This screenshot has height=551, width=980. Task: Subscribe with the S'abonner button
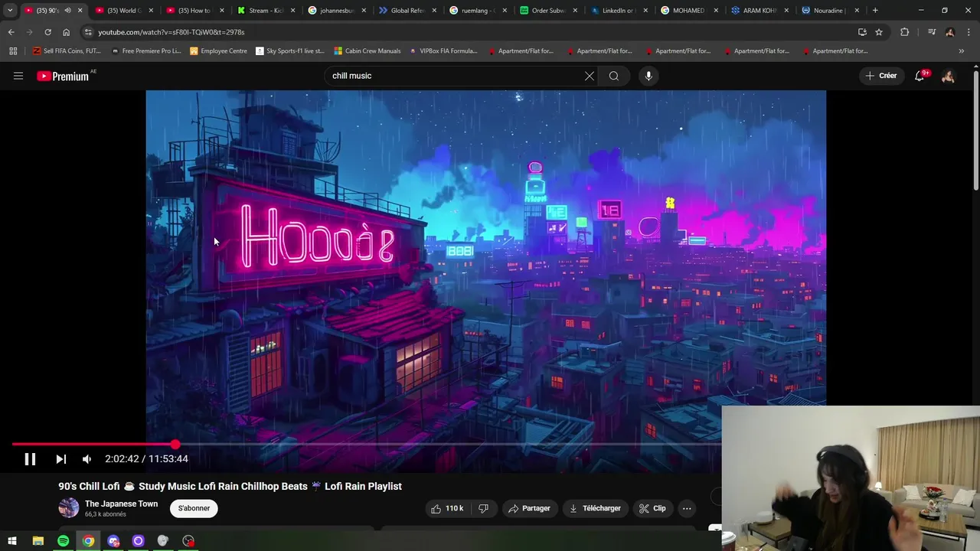(194, 508)
